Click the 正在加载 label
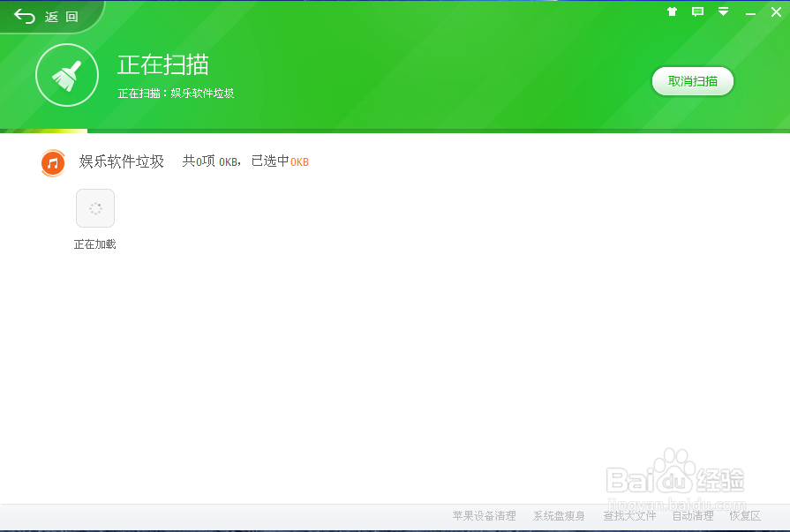This screenshot has height=532, width=790. coord(94,244)
